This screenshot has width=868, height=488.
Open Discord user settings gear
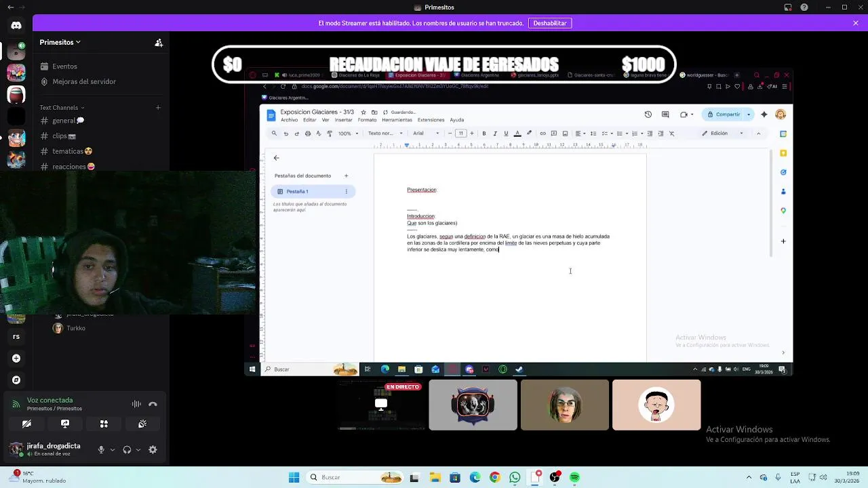pyautogui.click(x=153, y=449)
